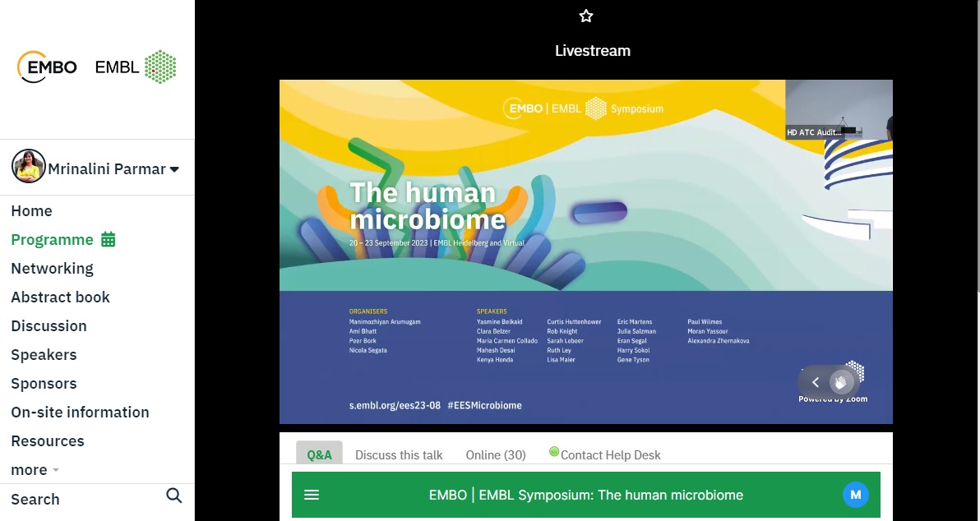
Task: Open On-site information
Action: pyautogui.click(x=80, y=413)
